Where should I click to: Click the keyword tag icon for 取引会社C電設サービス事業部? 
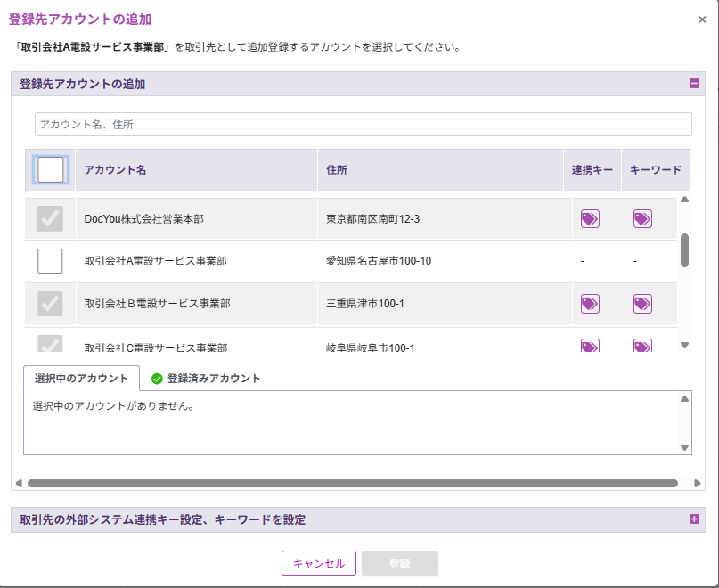[642, 346]
